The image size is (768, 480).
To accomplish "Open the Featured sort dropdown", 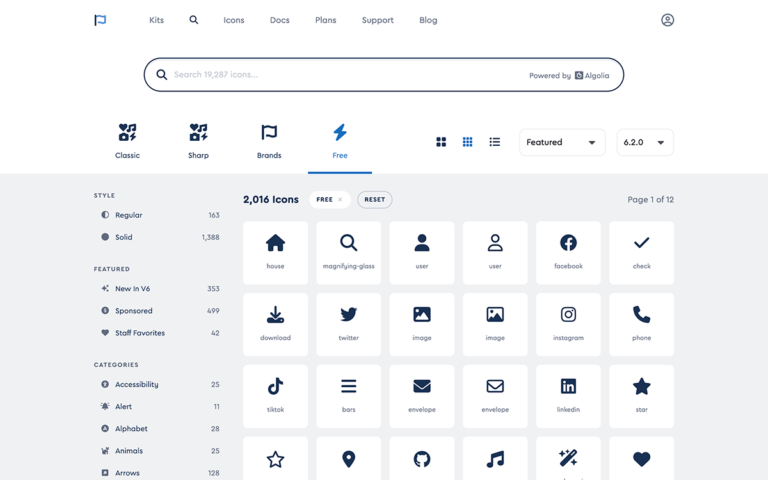I will tap(562, 142).
